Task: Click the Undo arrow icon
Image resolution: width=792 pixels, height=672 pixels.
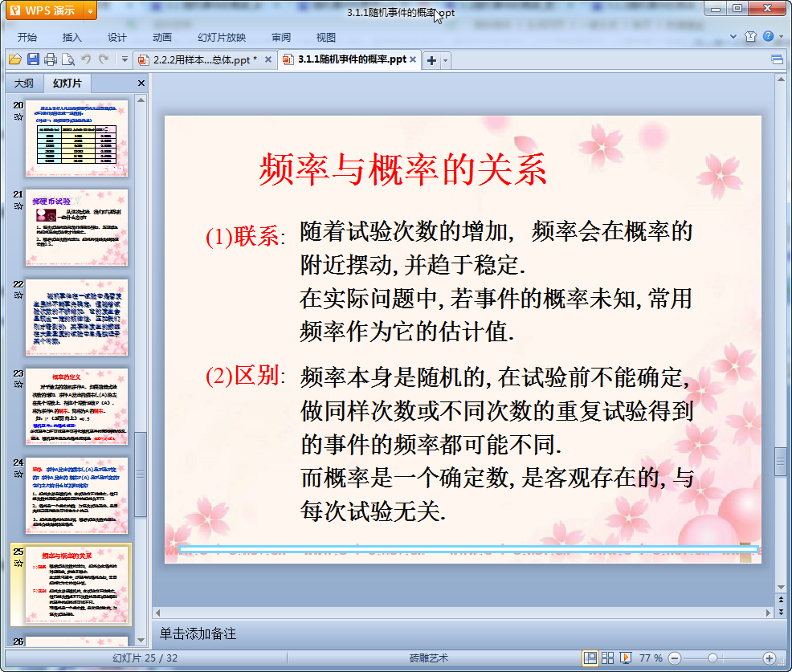Action: 87,59
